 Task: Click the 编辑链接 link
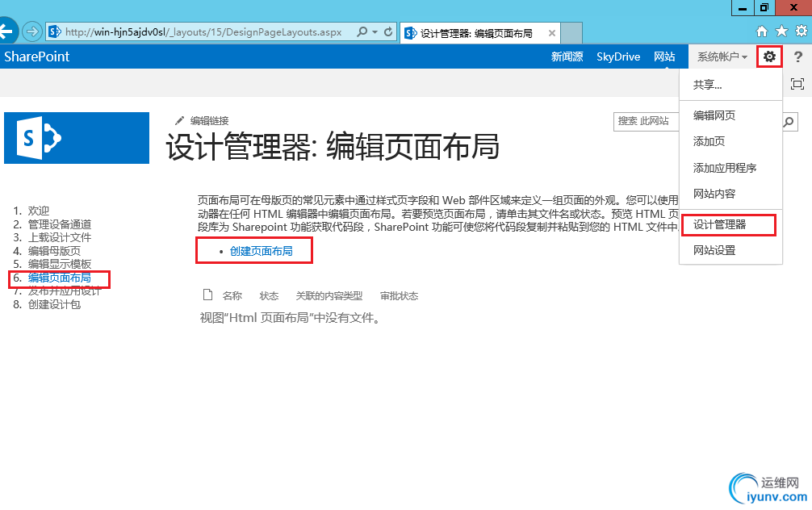click(209, 120)
